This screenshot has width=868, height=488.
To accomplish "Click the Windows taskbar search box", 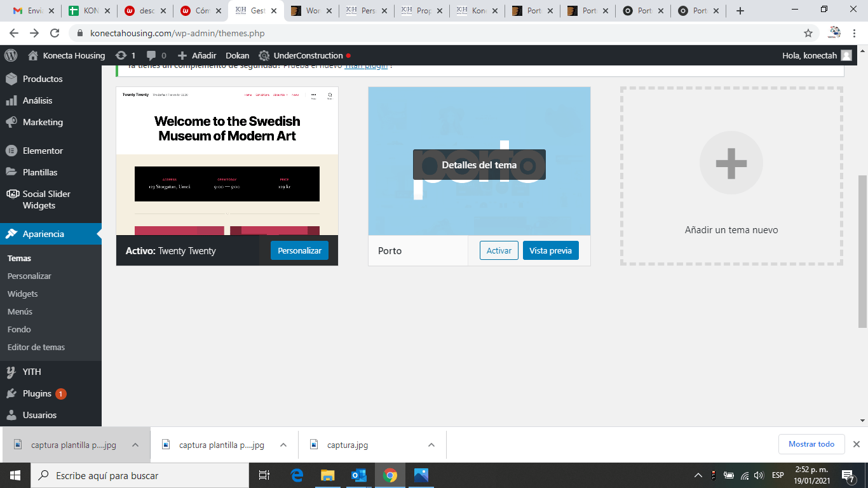I will tap(140, 475).
